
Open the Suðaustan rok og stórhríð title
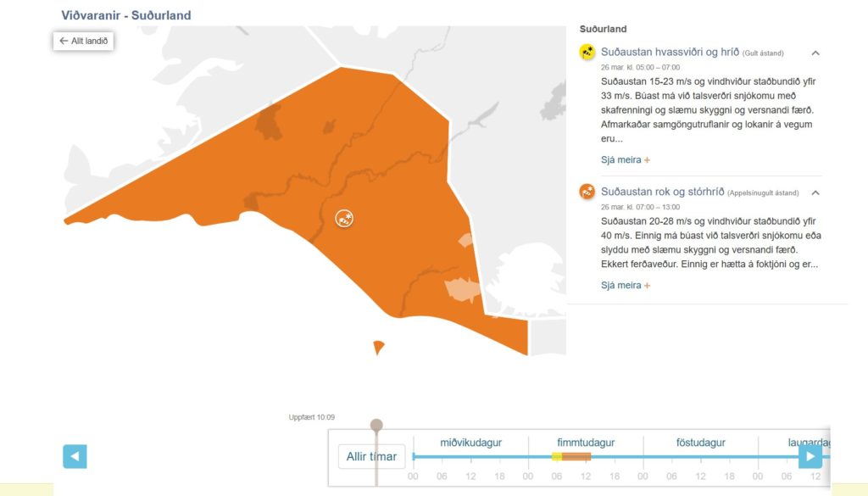[663, 192]
